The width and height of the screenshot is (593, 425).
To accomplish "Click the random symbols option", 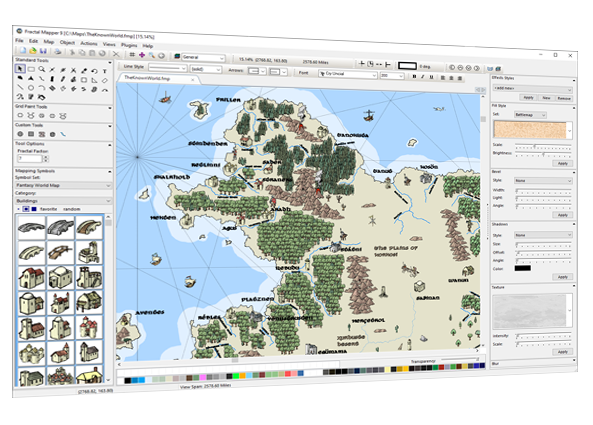I will (x=71, y=209).
